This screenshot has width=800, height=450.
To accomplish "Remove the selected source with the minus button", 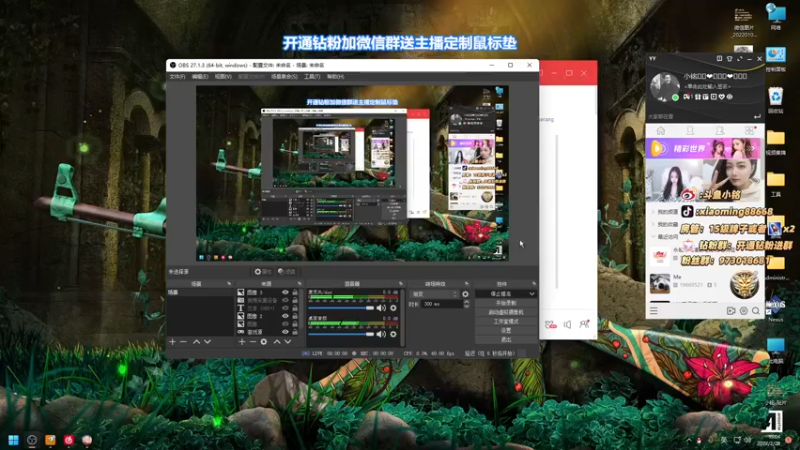I will point(253,341).
